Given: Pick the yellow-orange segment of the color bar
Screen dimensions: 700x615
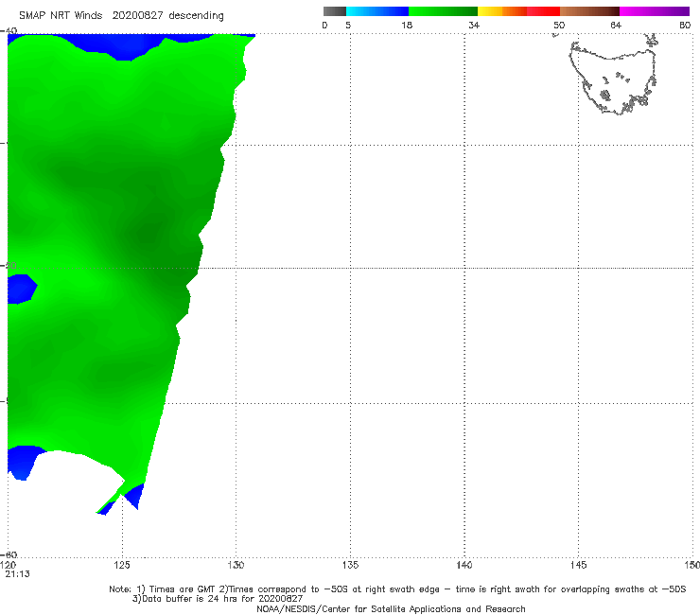Looking at the screenshot, I should pyautogui.click(x=502, y=11).
